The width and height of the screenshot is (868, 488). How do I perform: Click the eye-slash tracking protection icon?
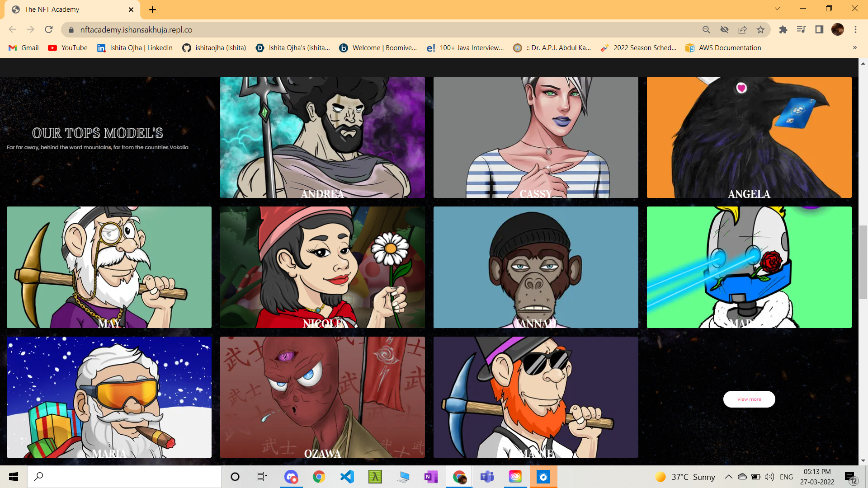pyautogui.click(x=724, y=29)
